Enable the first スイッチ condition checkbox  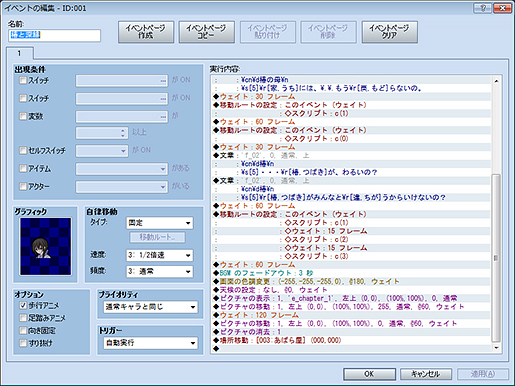[x=23, y=80]
